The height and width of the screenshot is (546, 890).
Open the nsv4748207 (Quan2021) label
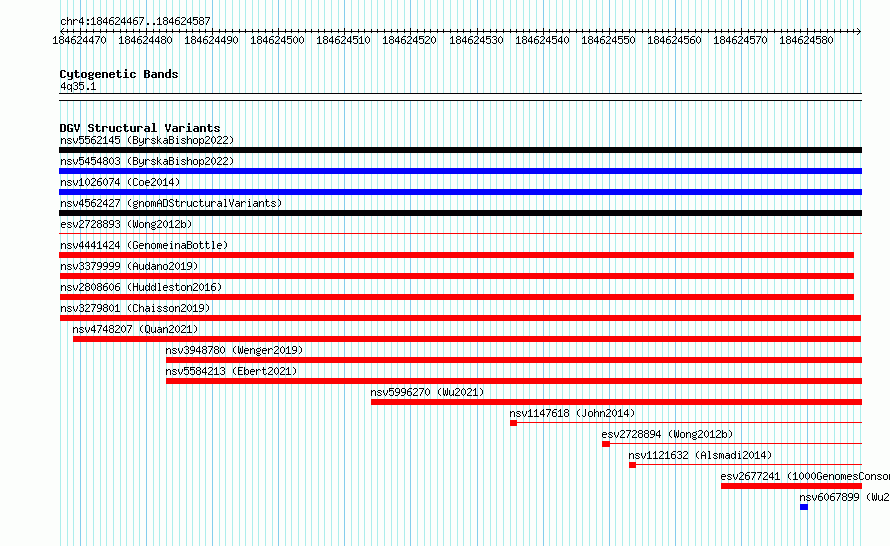click(x=135, y=329)
